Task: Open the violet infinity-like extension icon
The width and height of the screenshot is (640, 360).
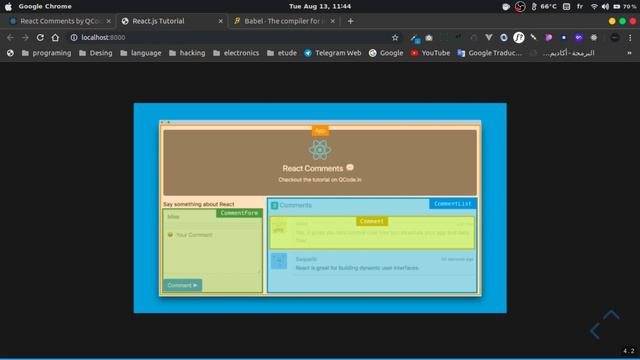Action: pyautogui.click(x=579, y=38)
